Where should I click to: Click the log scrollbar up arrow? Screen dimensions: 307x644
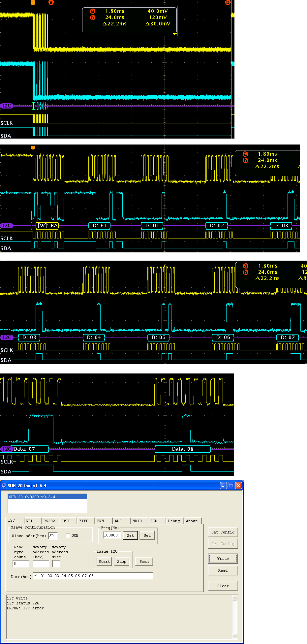click(x=235, y=598)
